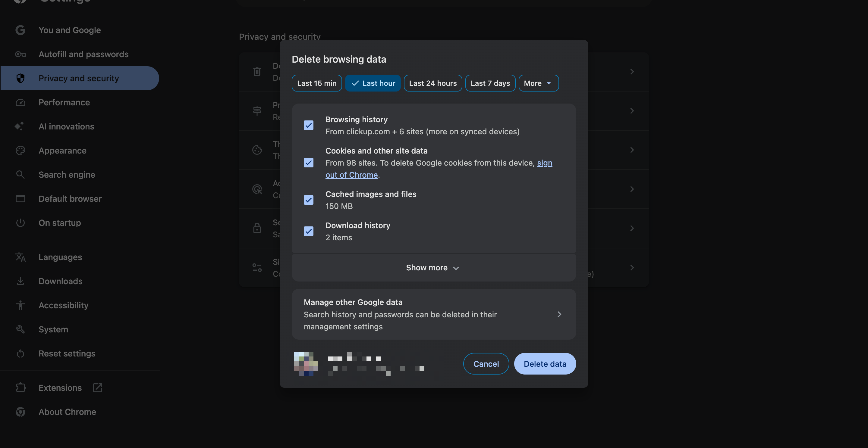Click the sign out of Chrome link
The height and width of the screenshot is (448, 868).
(352, 175)
